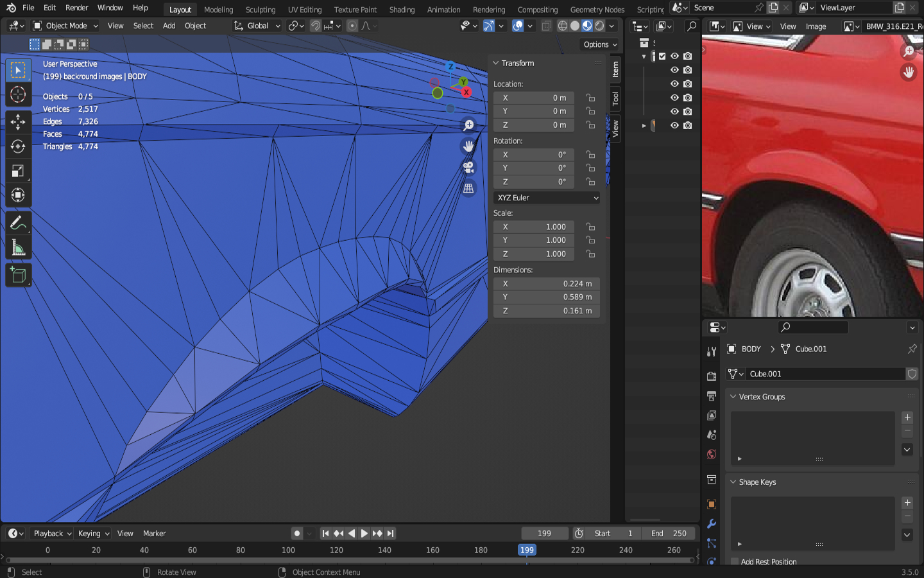Toggle auto keying record button in timeline
Screen dimensions: 924x578
pyautogui.click(x=296, y=534)
